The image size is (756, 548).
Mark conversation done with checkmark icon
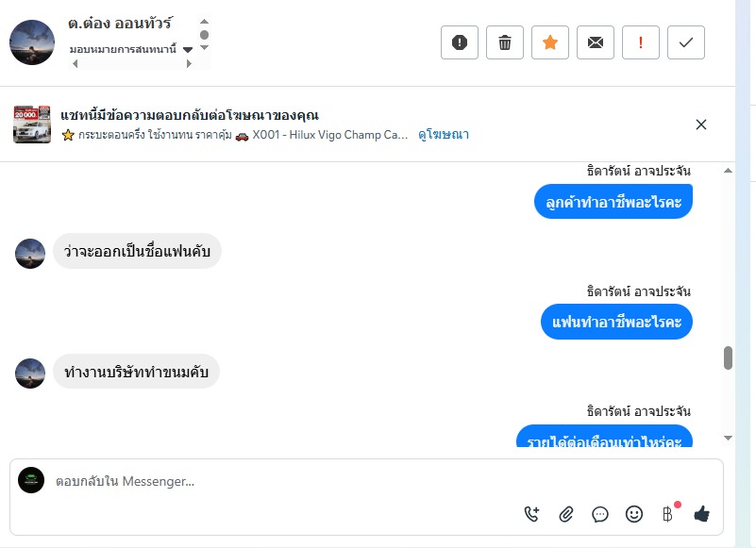pyautogui.click(x=686, y=42)
